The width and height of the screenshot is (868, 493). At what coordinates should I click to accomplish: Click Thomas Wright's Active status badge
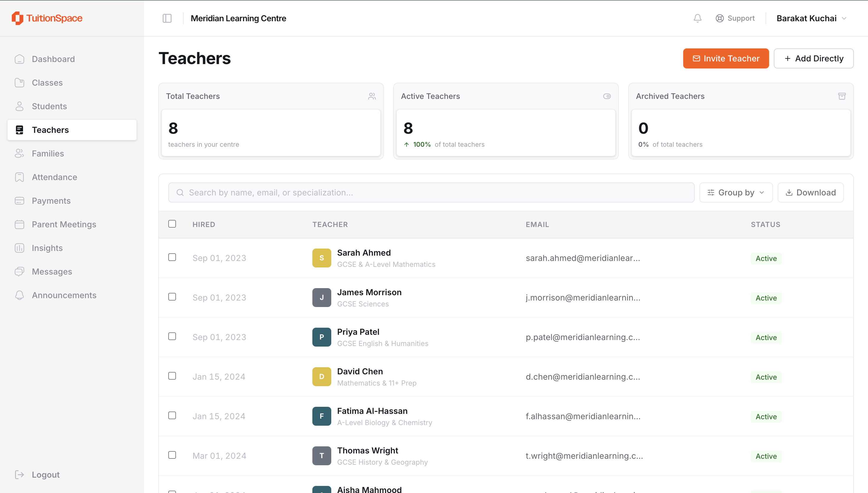tap(766, 456)
